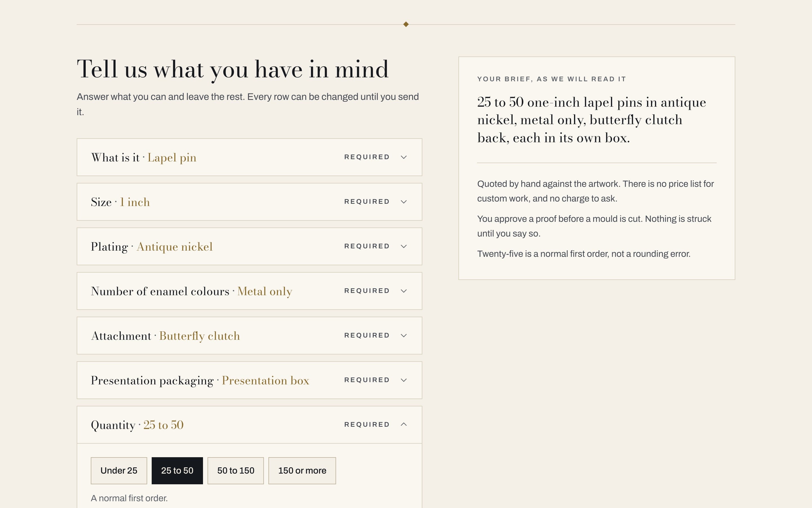Expand the Plating row chevron

pyautogui.click(x=404, y=246)
